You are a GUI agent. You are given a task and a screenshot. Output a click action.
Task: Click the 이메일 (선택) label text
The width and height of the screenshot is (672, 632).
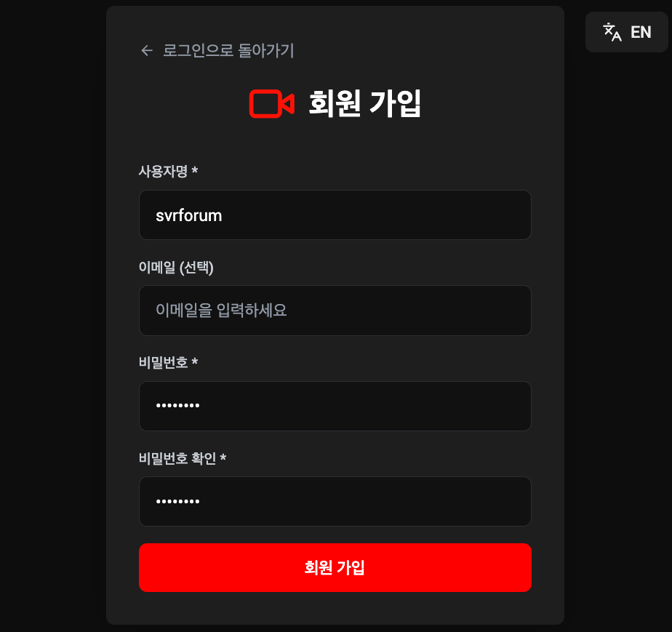tap(175, 268)
